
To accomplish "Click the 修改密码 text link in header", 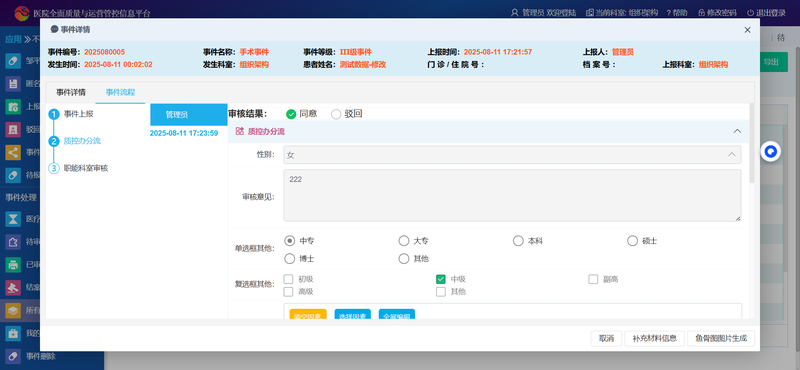I will (722, 13).
